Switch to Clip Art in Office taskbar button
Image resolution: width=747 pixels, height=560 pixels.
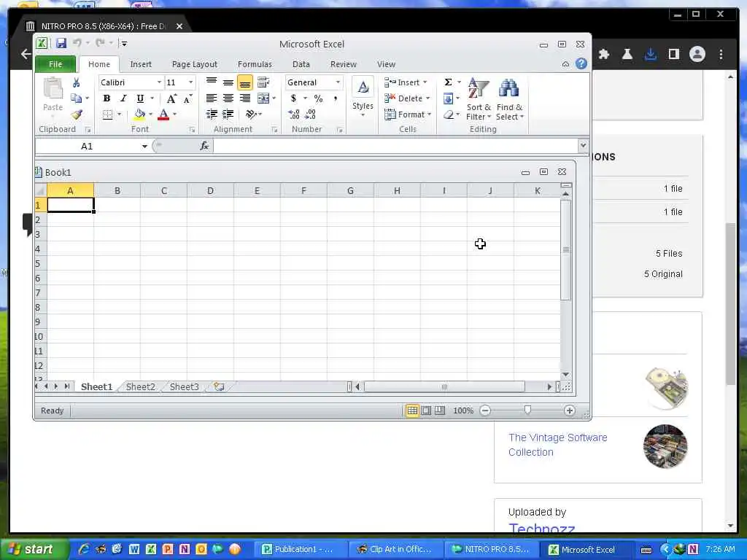395,549
